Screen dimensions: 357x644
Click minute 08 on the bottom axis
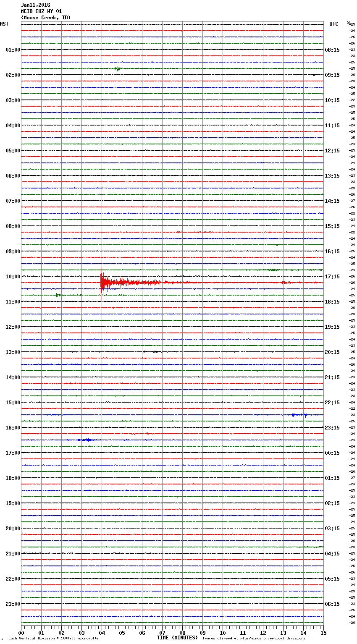point(182,633)
